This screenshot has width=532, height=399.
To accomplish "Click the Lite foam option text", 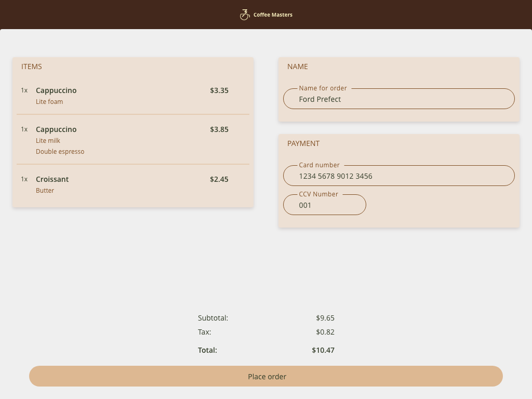I will (x=49, y=102).
